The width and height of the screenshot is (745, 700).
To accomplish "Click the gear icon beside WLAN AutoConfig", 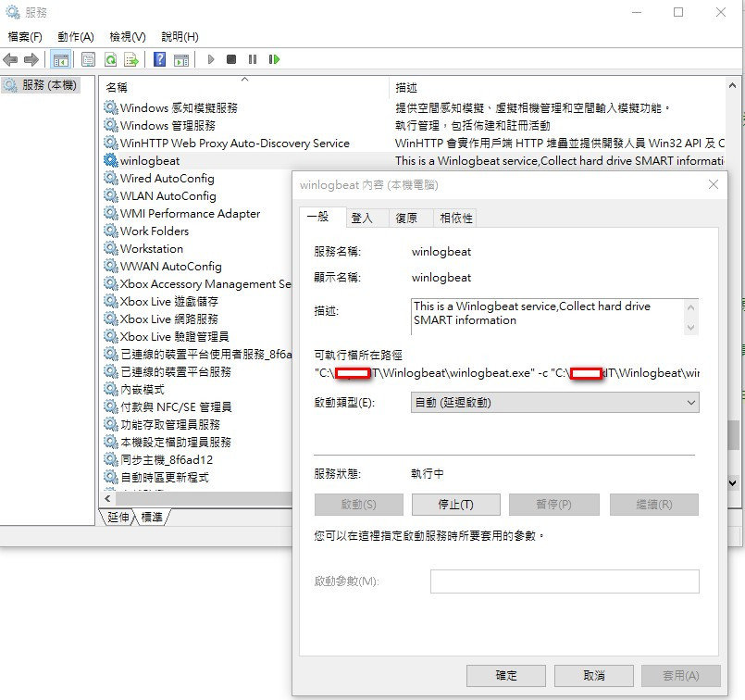I will click(111, 195).
